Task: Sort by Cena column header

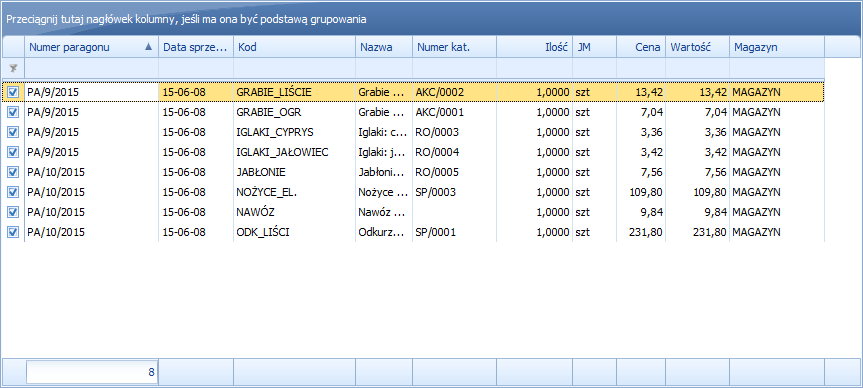Action: click(641, 47)
